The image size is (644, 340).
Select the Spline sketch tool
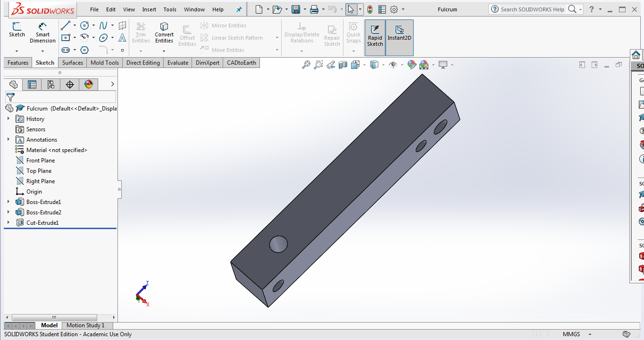tap(103, 25)
